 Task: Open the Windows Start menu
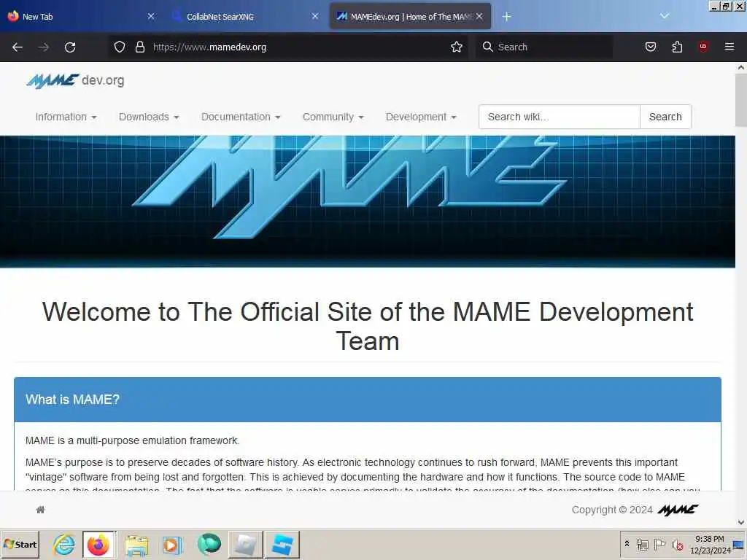click(20, 545)
